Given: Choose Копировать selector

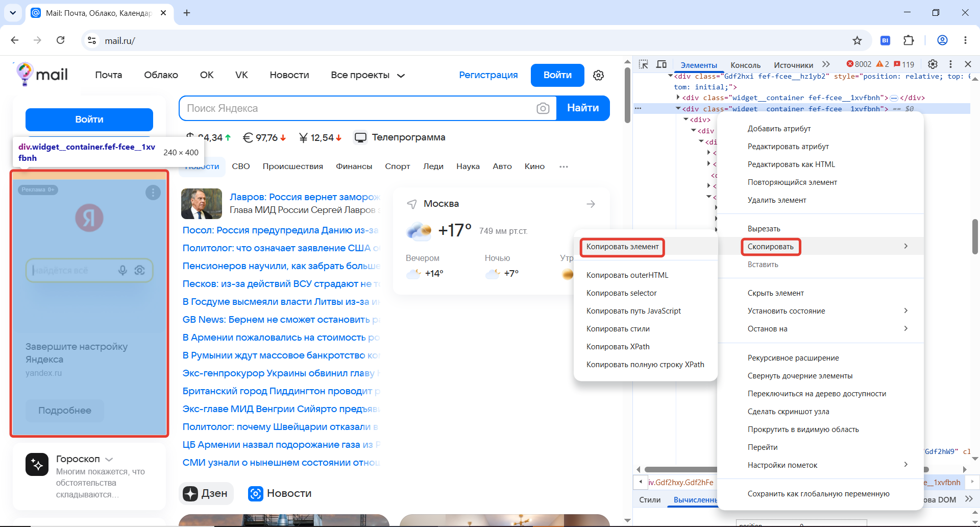Looking at the screenshot, I should coord(646,293).
